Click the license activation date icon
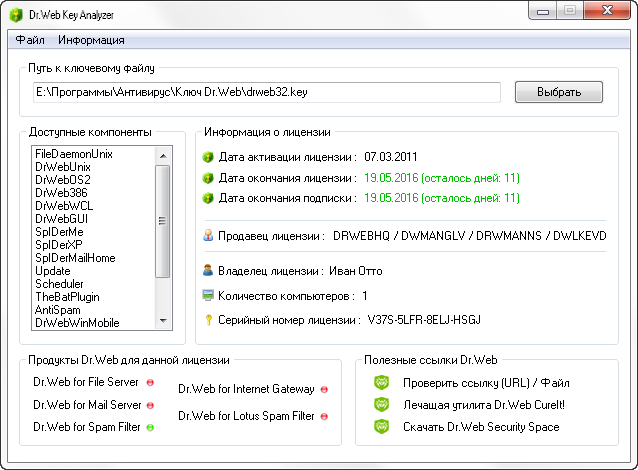 (x=208, y=157)
